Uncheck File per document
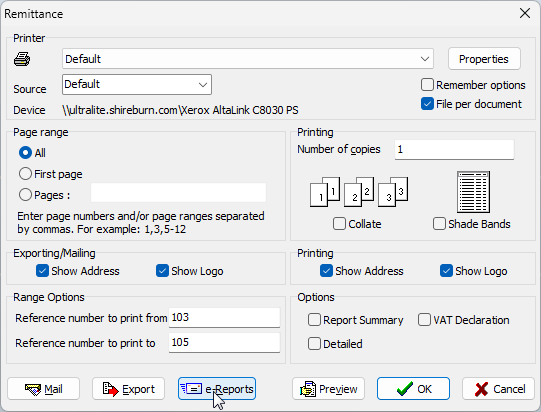The height and width of the screenshot is (412, 541). (427, 104)
